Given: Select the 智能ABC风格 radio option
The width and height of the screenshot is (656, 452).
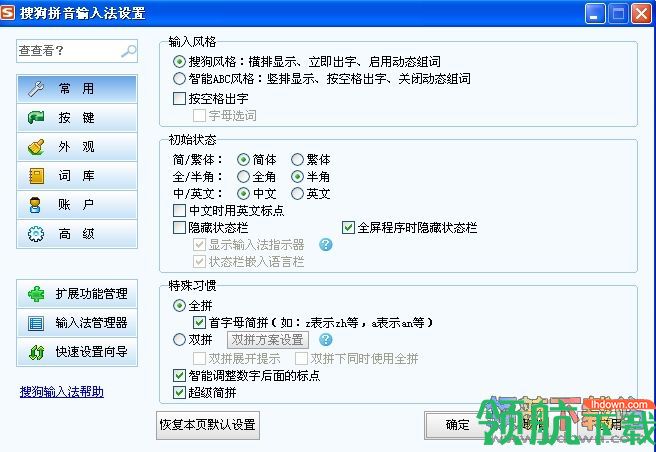Looking at the screenshot, I should [x=179, y=79].
